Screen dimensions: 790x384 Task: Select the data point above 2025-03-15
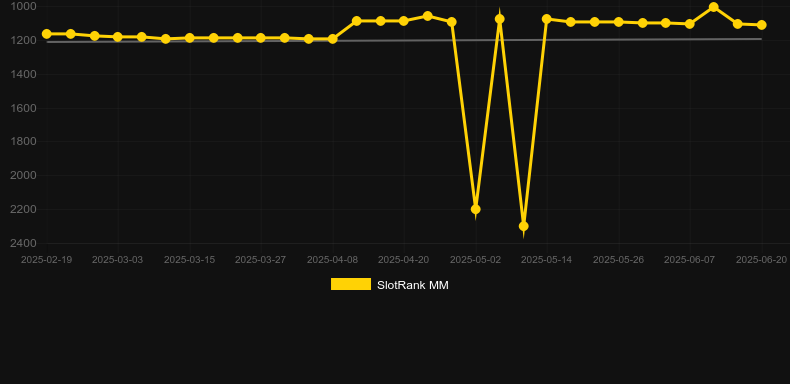click(190, 38)
